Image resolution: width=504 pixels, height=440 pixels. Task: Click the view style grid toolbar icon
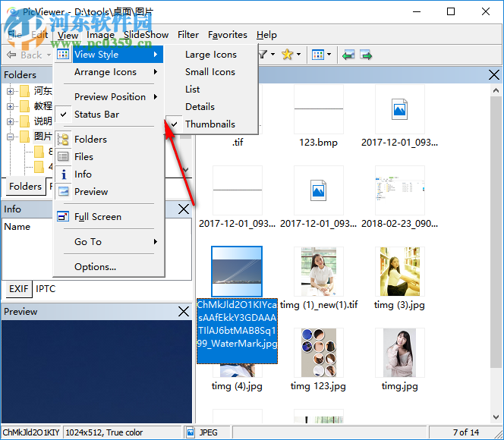click(317, 55)
